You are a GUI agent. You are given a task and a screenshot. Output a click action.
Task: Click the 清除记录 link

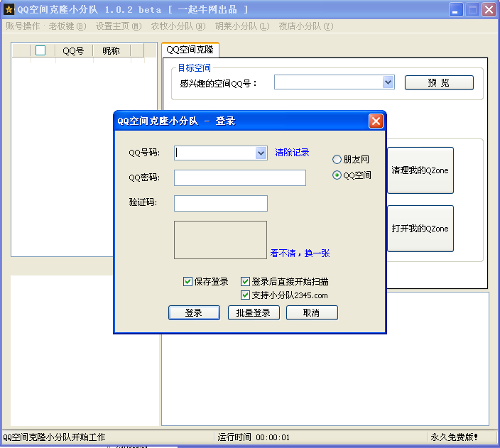[293, 153]
